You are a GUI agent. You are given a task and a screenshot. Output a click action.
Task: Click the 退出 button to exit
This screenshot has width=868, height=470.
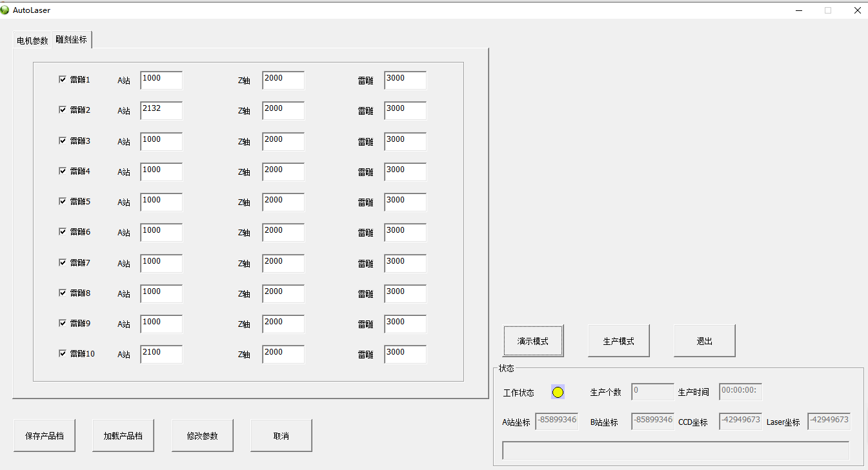[x=704, y=341]
